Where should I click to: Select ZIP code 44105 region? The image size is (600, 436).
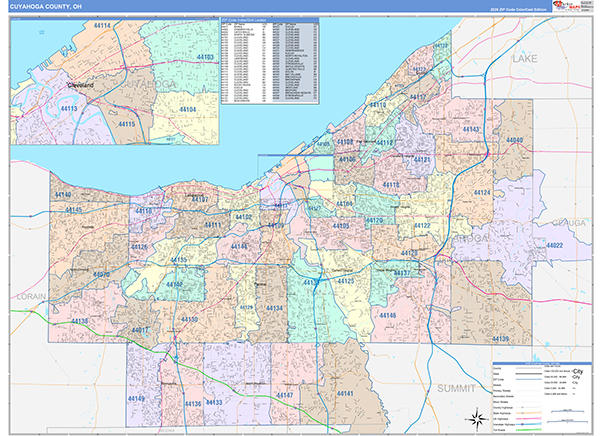point(341,226)
